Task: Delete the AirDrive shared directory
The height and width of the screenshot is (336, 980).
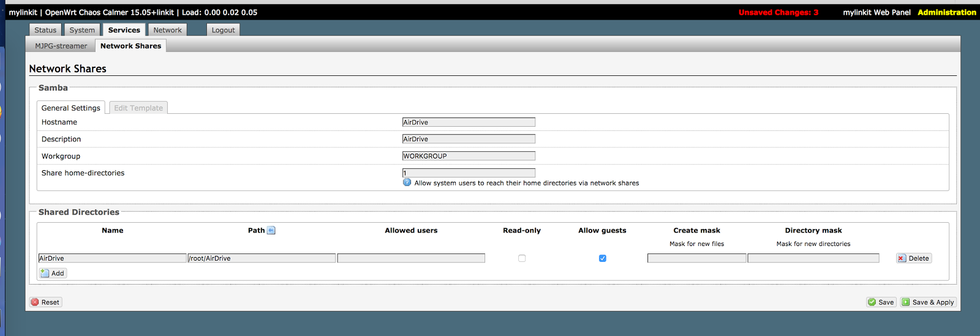Action: (914, 258)
